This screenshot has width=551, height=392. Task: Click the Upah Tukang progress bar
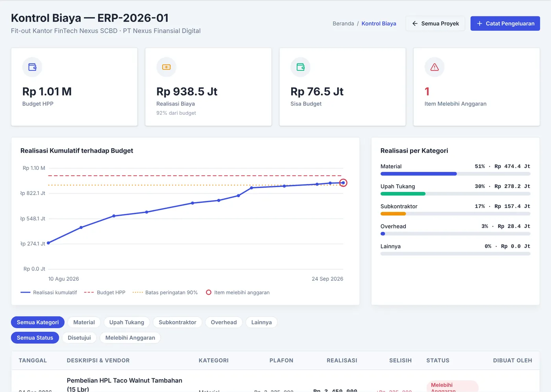pyautogui.click(x=455, y=194)
